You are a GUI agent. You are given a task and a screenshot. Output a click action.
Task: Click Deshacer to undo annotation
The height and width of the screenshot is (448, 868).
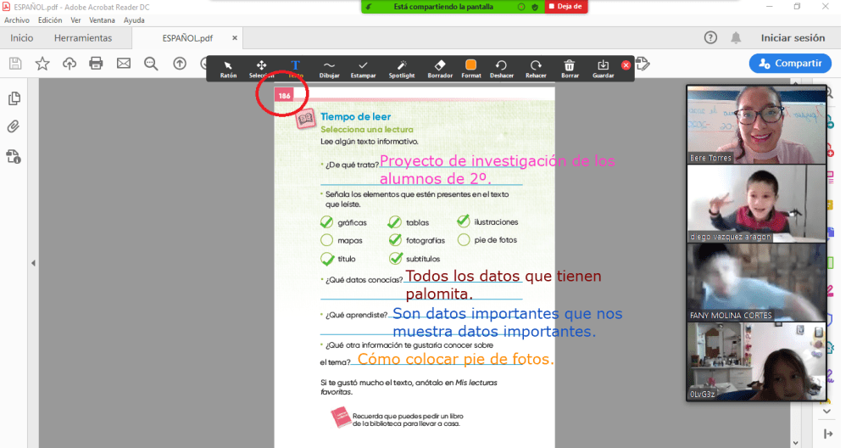coord(501,68)
